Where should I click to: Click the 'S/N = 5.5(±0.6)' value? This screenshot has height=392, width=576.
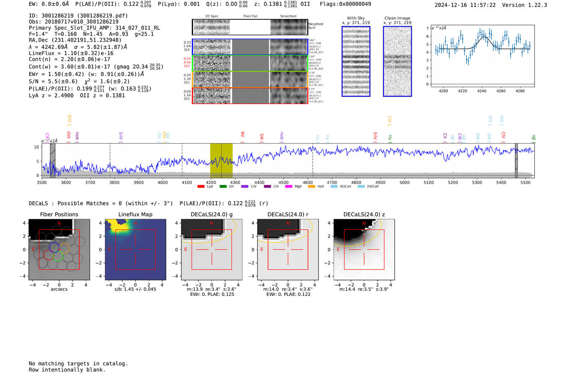point(53,81)
